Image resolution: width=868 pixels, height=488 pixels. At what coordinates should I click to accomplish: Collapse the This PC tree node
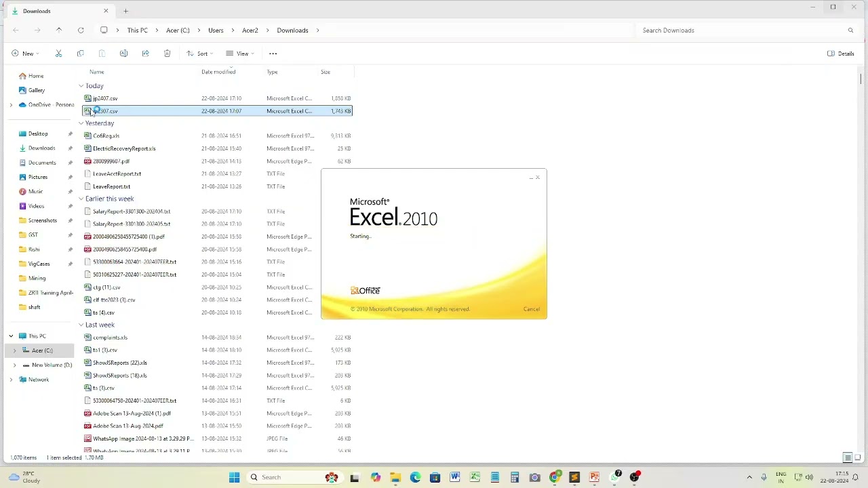(11, 336)
